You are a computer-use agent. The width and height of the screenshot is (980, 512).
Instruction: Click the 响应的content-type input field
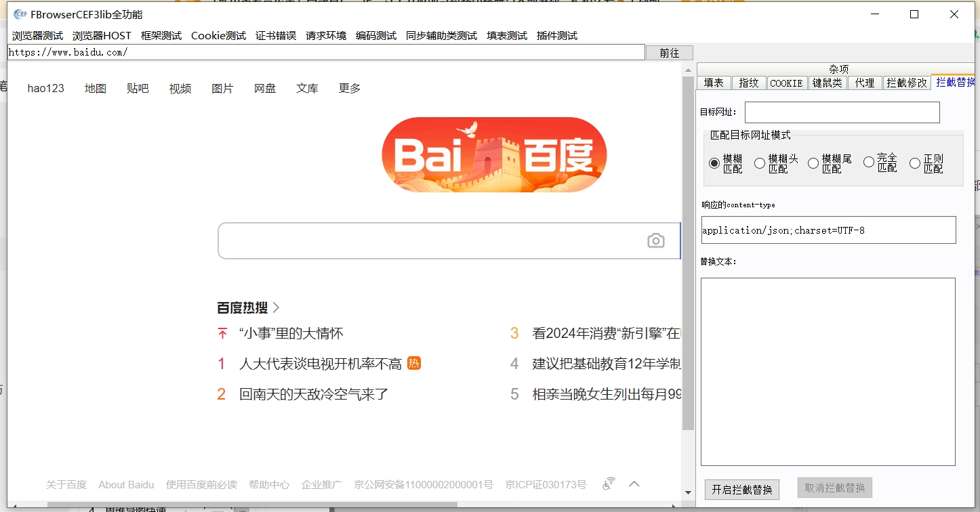point(828,230)
